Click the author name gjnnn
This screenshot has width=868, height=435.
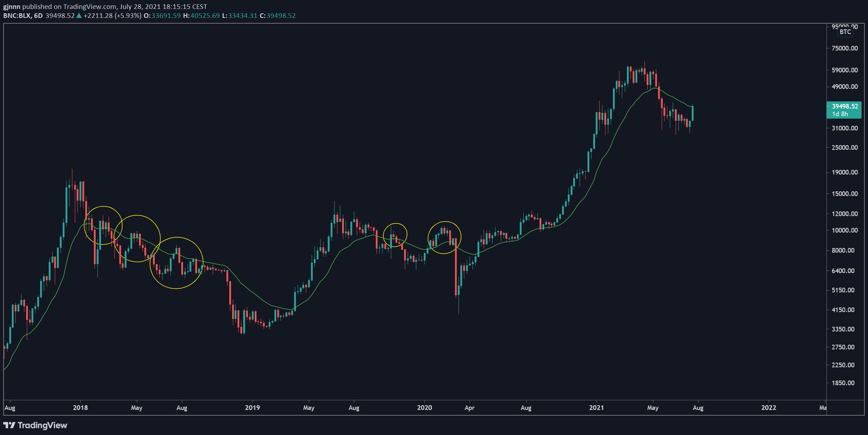(11, 6)
